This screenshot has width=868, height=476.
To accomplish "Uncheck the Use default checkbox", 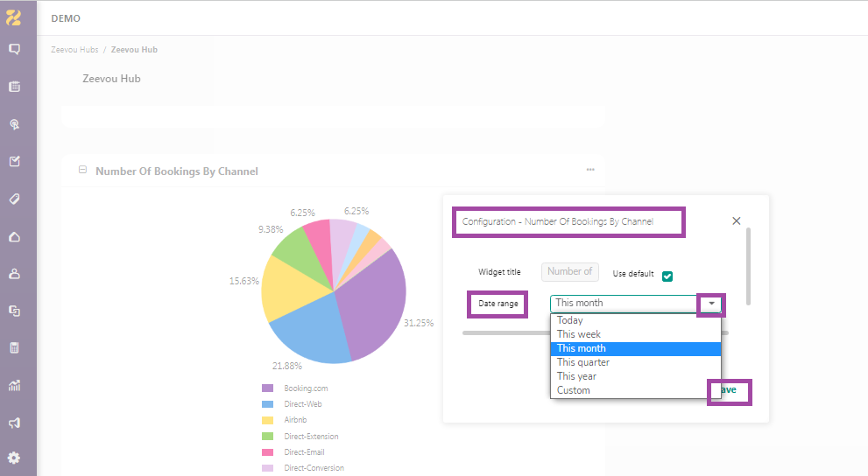I will 667,276.
